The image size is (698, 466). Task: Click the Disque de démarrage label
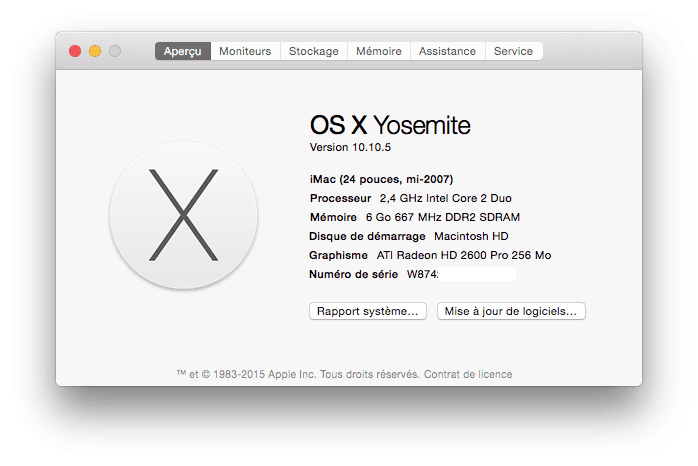click(x=367, y=236)
